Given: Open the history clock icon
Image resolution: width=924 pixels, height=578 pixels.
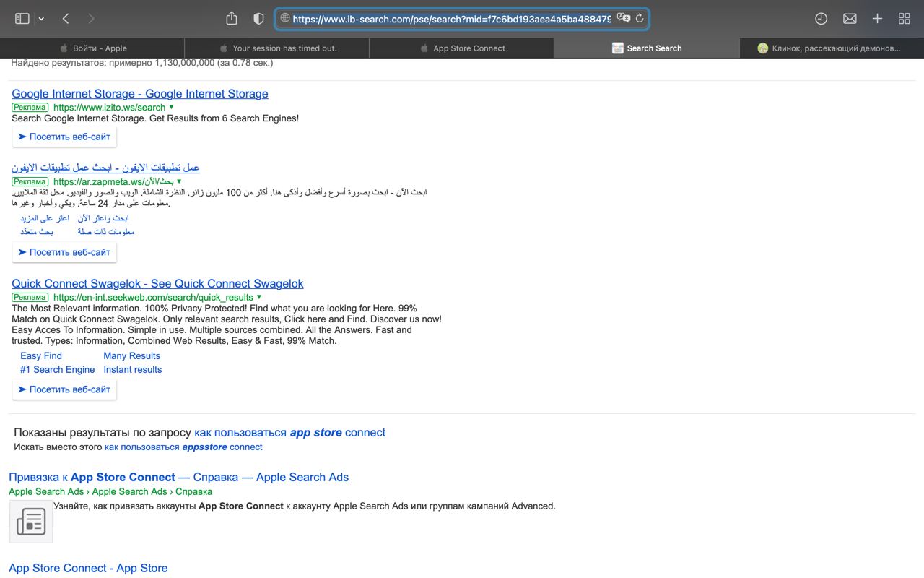Looking at the screenshot, I should click(821, 19).
